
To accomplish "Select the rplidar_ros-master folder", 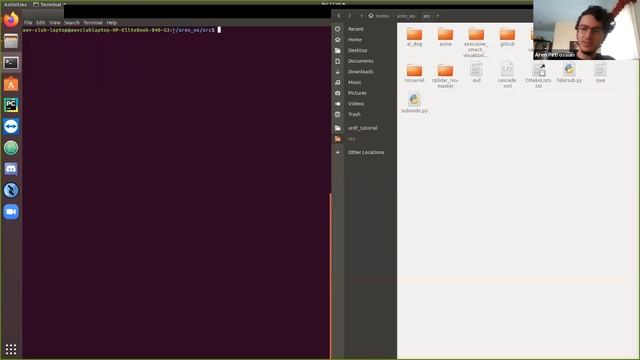I will click(445, 76).
